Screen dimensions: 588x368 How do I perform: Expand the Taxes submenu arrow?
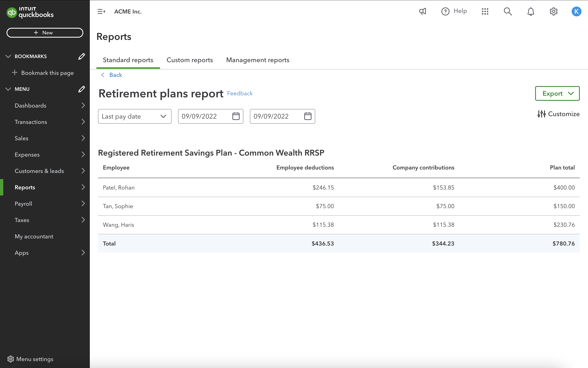pos(83,220)
